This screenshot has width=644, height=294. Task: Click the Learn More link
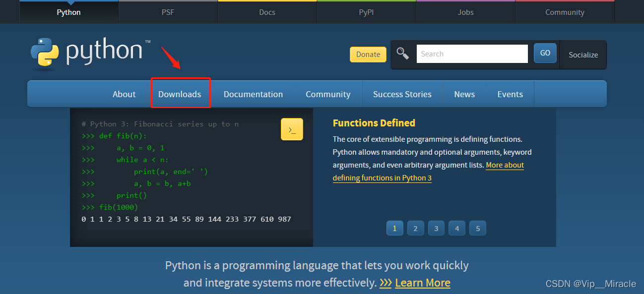(x=423, y=283)
